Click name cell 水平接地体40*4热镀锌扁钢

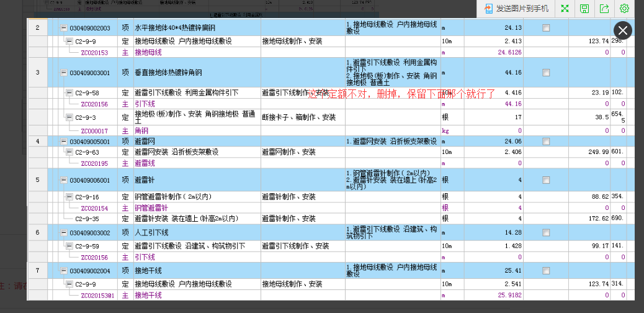pyautogui.click(x=175, y=29)
